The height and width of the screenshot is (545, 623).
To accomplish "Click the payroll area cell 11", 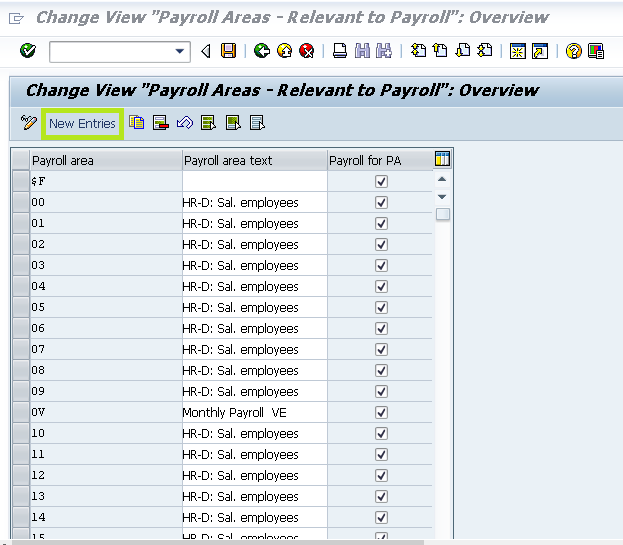I will click(x=106, y=454).
